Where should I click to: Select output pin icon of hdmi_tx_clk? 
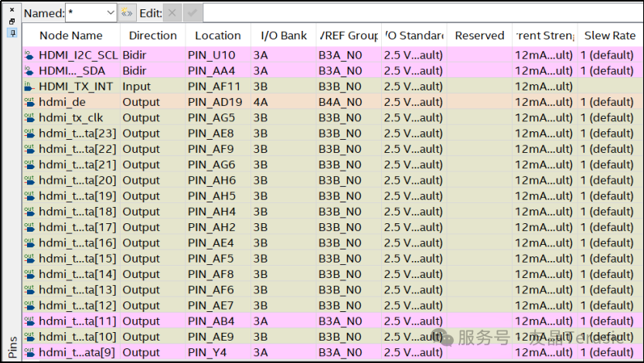point(29,117)
